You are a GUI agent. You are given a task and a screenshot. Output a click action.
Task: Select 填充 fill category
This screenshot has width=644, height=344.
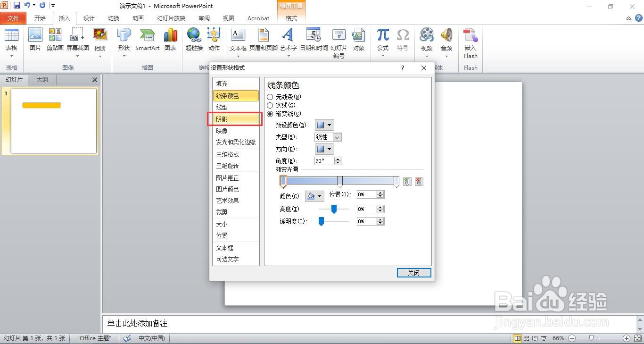click(236, 84)
